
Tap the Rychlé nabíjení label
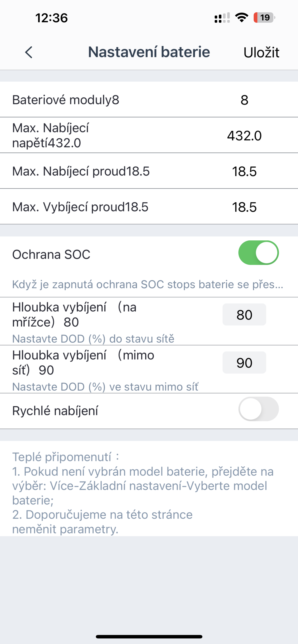click(x=55, y=411)
